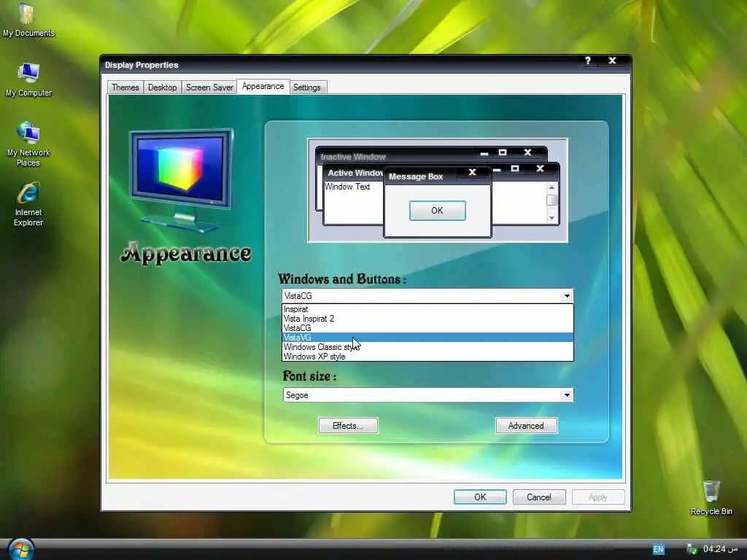
Task: Click the preview scrollbar up arrow
Action: (x=551, y=187)
